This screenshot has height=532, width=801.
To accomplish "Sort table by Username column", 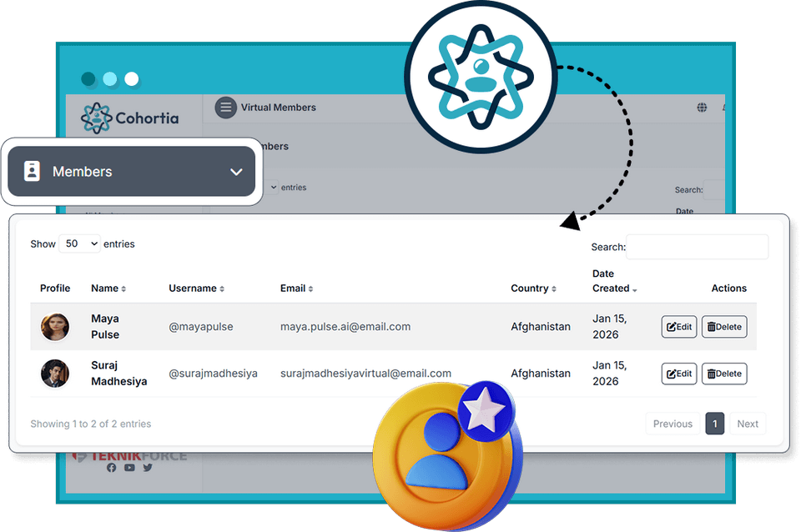I will [x=196, y=288].
